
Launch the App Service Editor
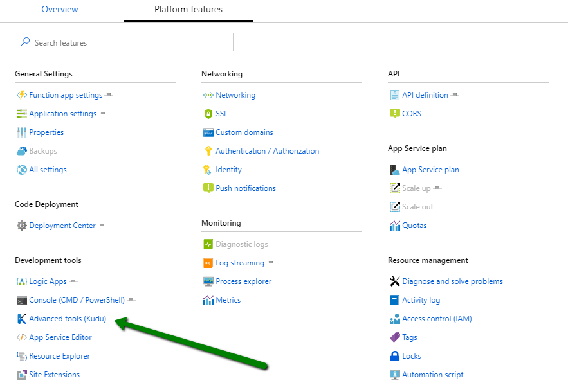point(60,337)
